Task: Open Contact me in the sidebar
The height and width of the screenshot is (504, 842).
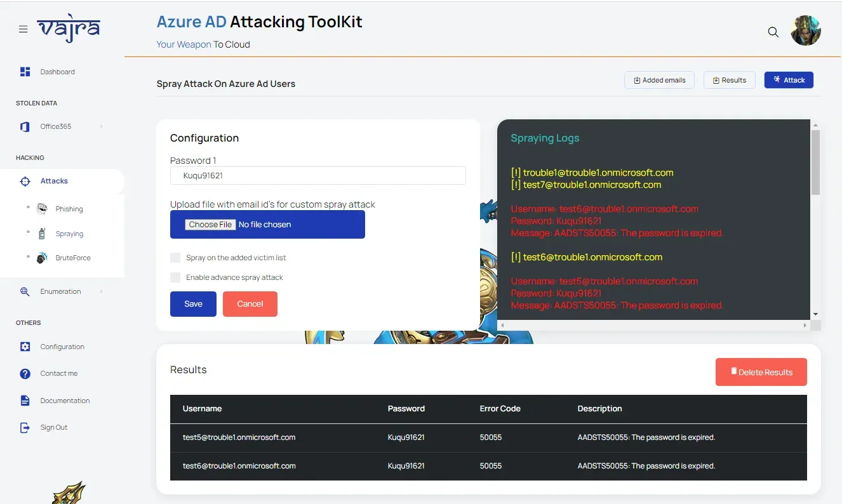Action: click(x=58, y=374)
